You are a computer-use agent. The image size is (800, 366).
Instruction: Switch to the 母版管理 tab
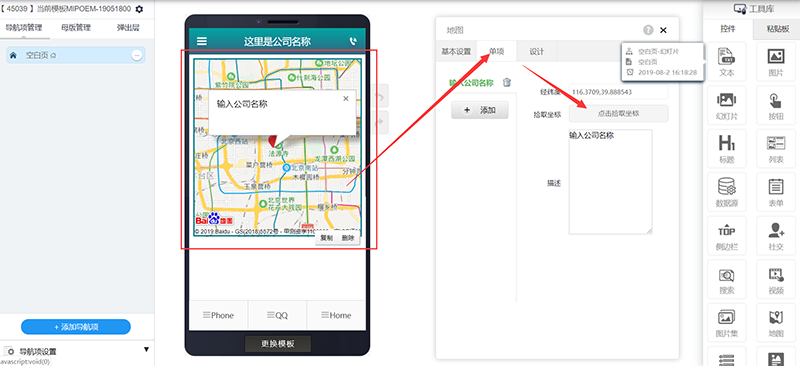click(x=76, y=28)
